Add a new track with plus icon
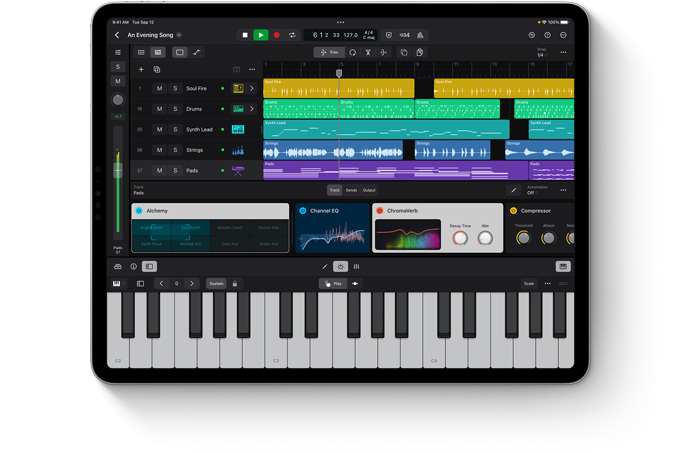682x453 pixels. coord(141,70)
